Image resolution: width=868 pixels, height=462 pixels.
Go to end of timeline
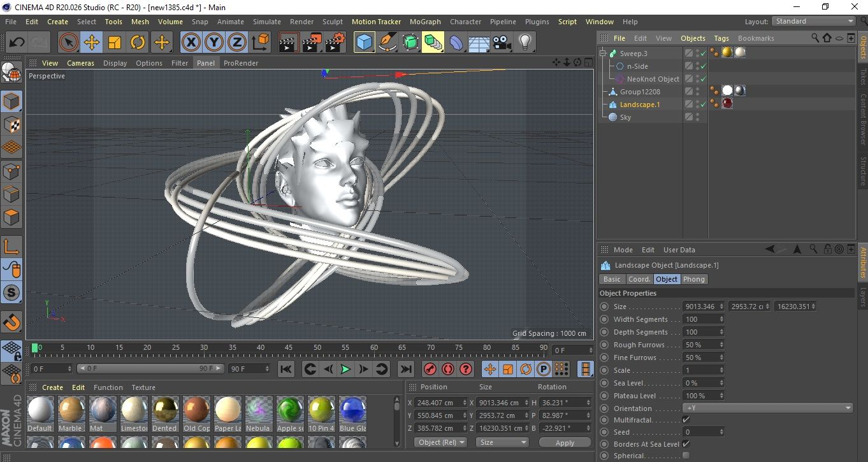point(405,369)
